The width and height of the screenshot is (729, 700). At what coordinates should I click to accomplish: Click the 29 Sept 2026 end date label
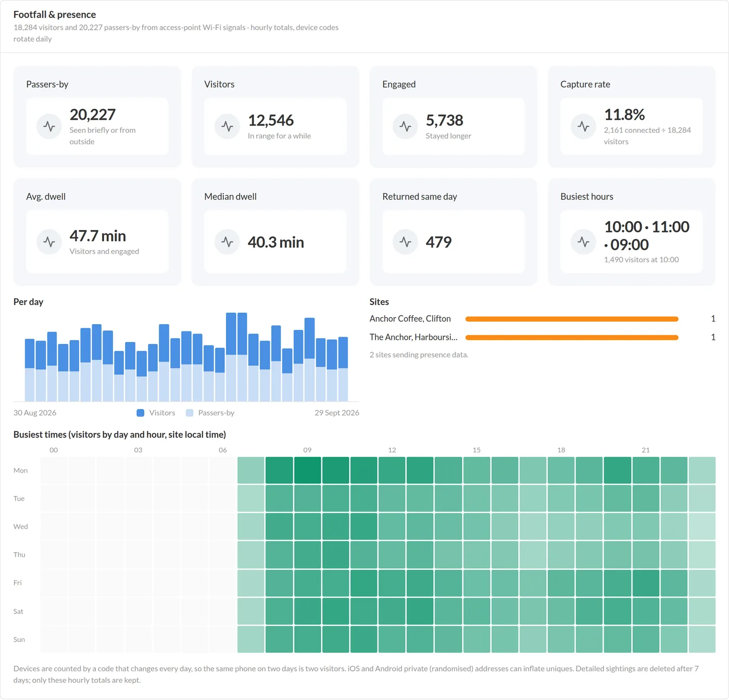point(337,413)
